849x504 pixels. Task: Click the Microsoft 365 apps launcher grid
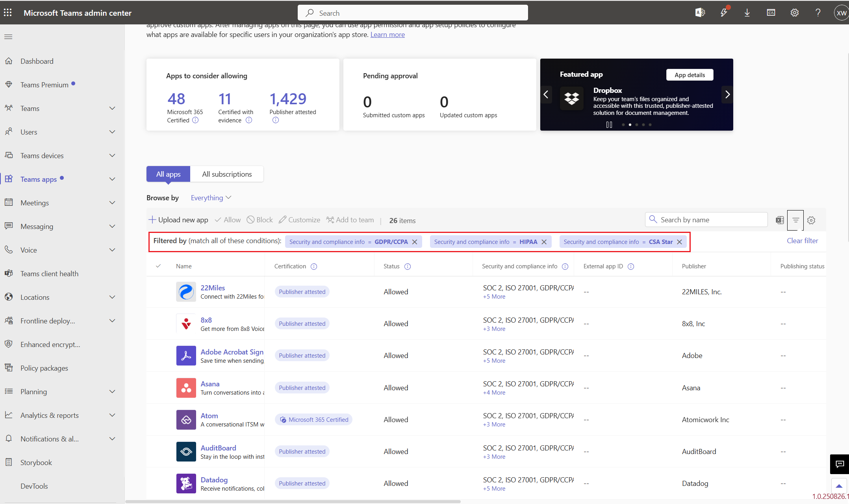pos(7,12)
